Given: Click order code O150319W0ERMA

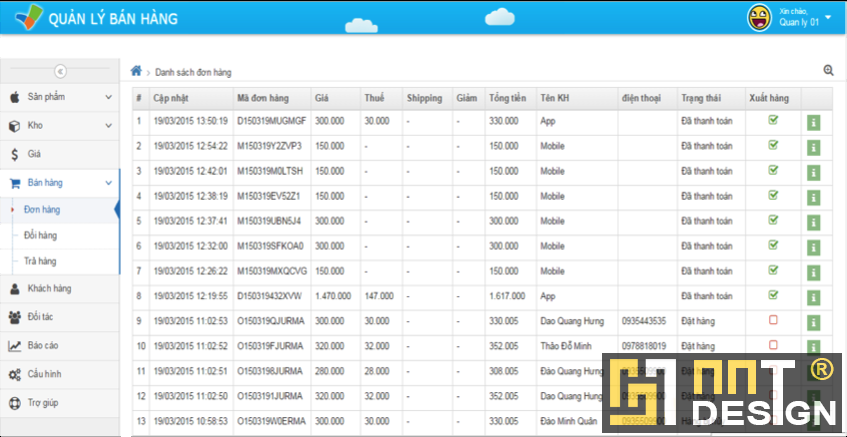Looking at the screenshot, I should tap(271, 421).
